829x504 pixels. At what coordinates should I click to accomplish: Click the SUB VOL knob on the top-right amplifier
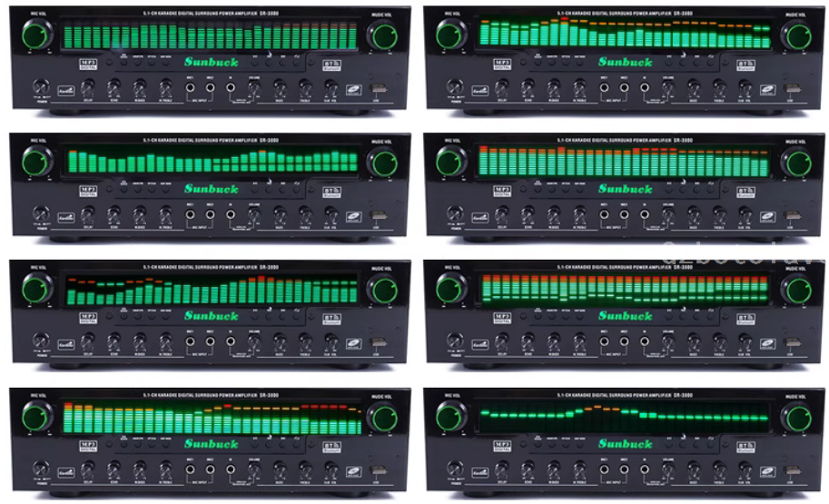745,86
